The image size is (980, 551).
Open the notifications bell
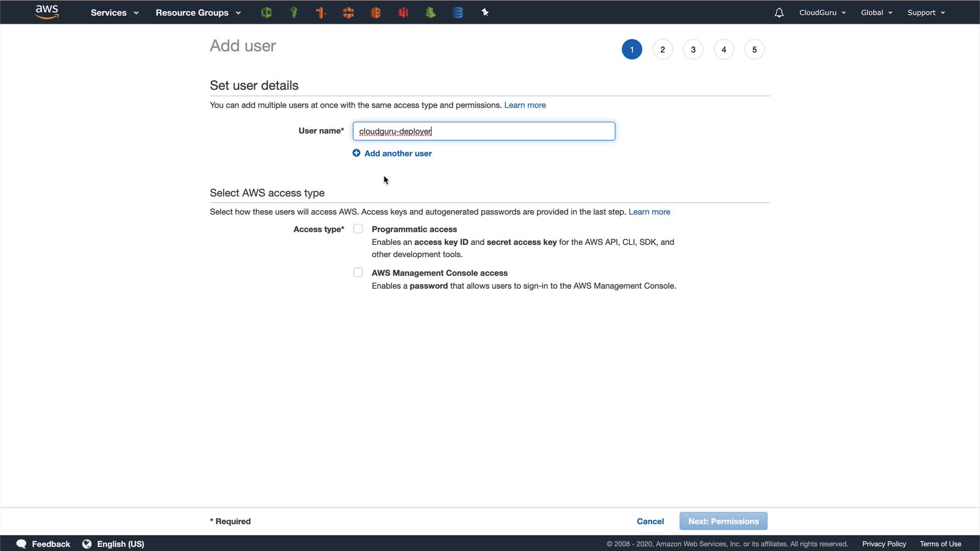[779, 13]
